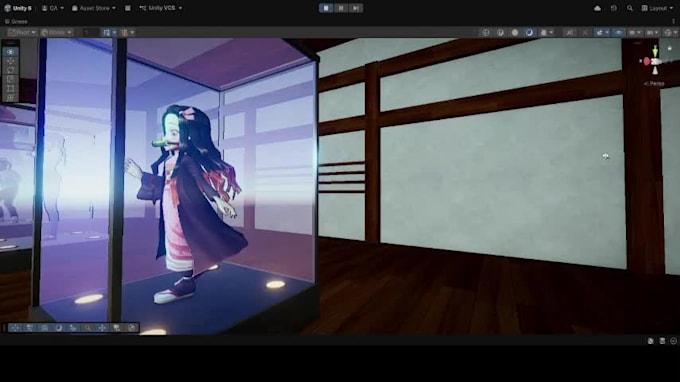Open the Pivot handle position dropdown
680x382 pixels.
pos(22,33)
